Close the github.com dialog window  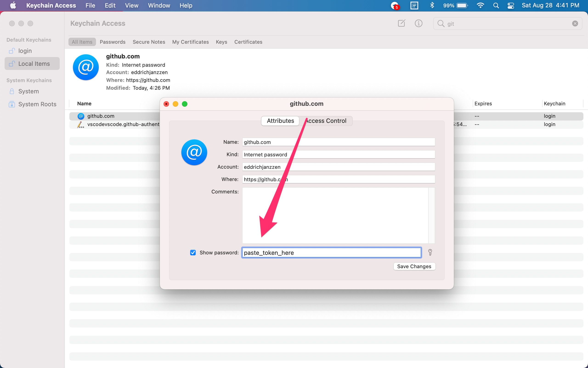pos(166,104)
